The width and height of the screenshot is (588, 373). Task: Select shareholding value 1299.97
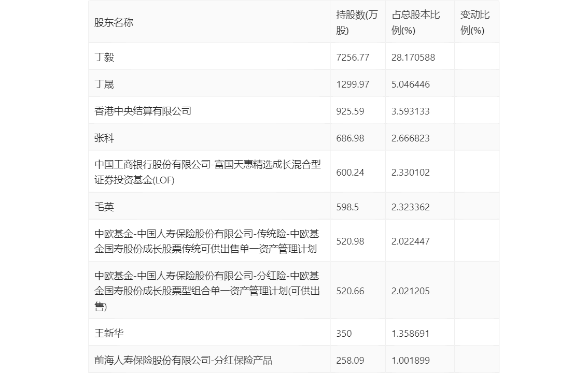click(x=353, y=84)
